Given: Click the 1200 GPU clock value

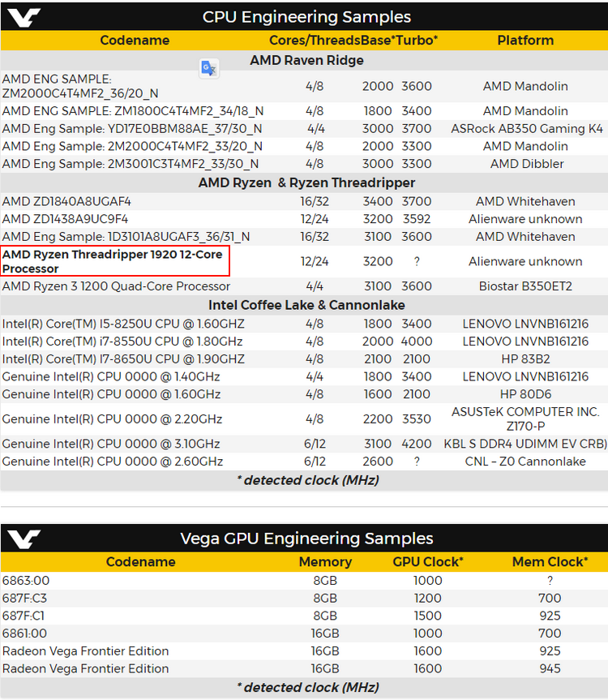Looking at the screenshot, I should click(428, 599).
